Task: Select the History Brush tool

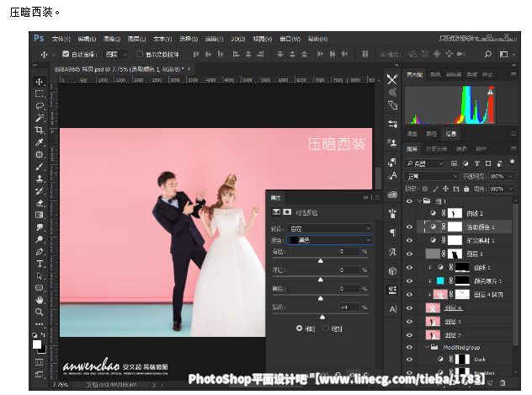Action: coord(40,190)
